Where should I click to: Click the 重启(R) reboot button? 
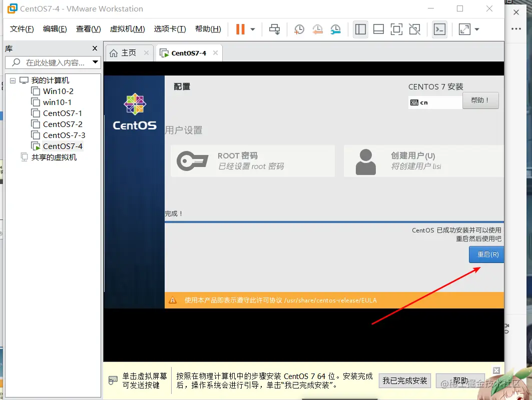click(486, 254)
